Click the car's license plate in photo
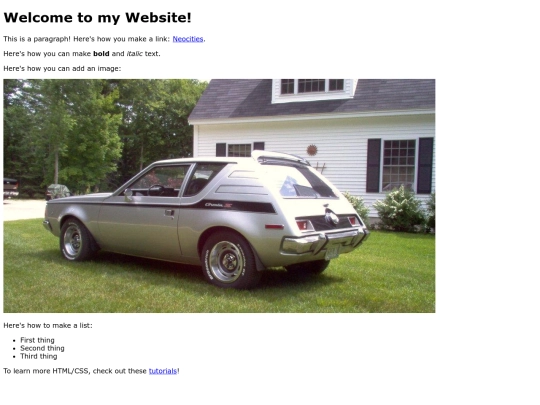Screen dimensions: 540x405 pyautogui.click(x=332, y=253)
